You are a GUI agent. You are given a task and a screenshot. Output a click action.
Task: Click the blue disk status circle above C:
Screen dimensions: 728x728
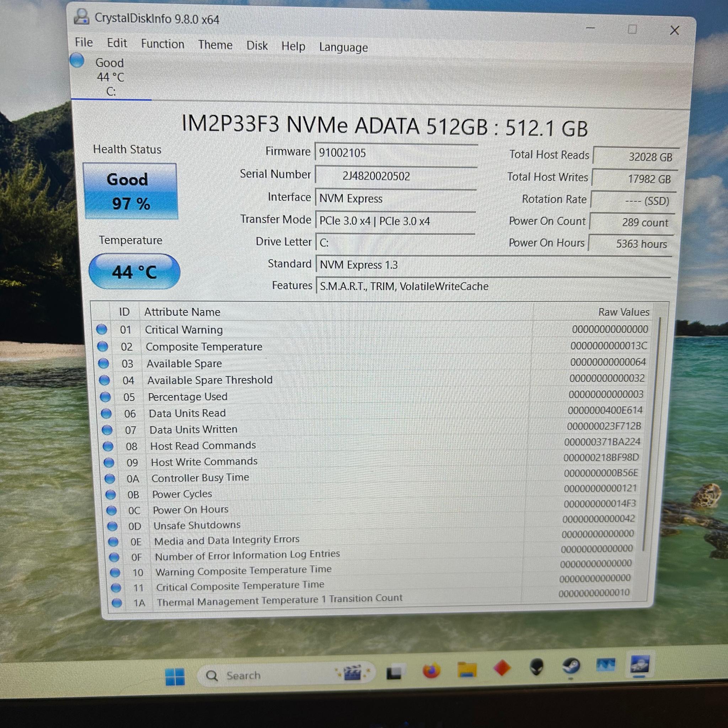pos(77,60)
